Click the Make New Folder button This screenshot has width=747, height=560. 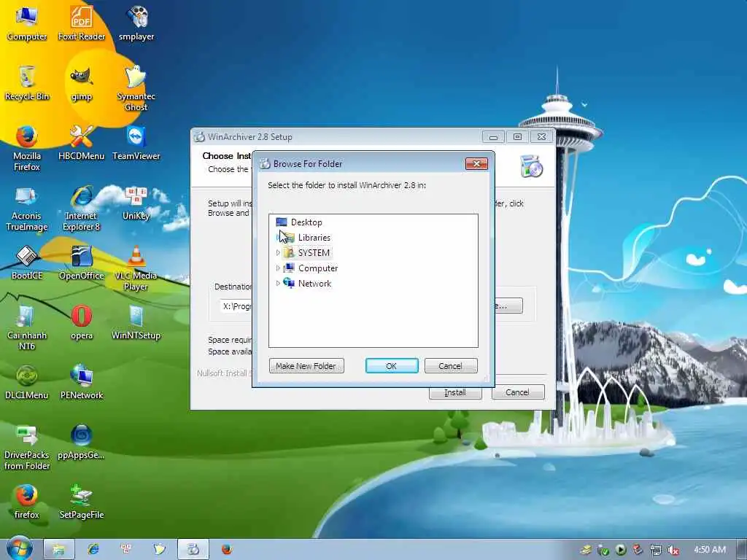(306, 366)
